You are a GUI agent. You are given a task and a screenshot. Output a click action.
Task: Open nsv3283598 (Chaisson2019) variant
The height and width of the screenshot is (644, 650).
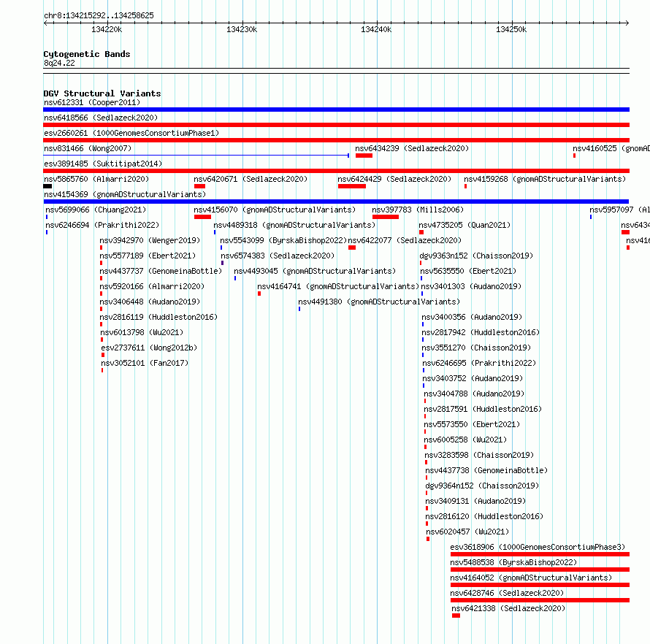tap(479, 455)
